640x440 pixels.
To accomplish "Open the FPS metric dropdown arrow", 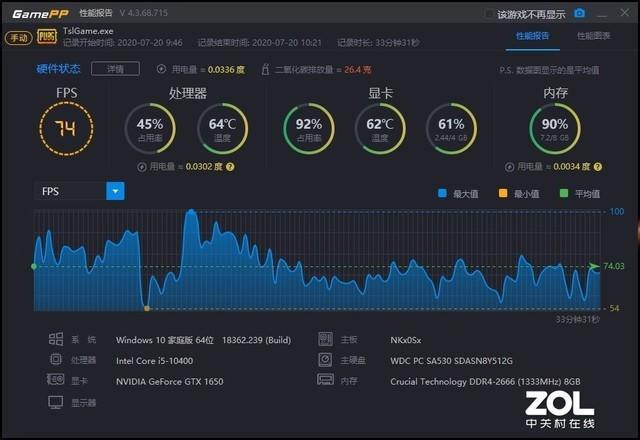I will click(115, 191).
